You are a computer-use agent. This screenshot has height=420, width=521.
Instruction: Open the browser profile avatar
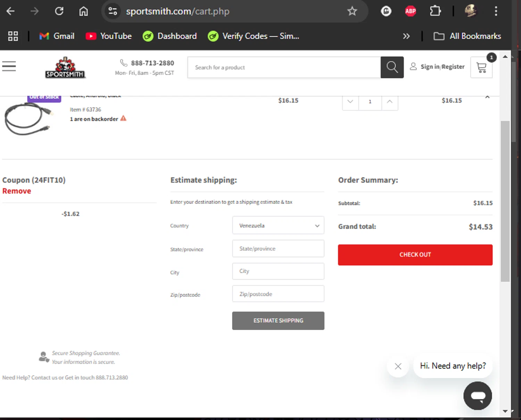[x=471, y=11]
